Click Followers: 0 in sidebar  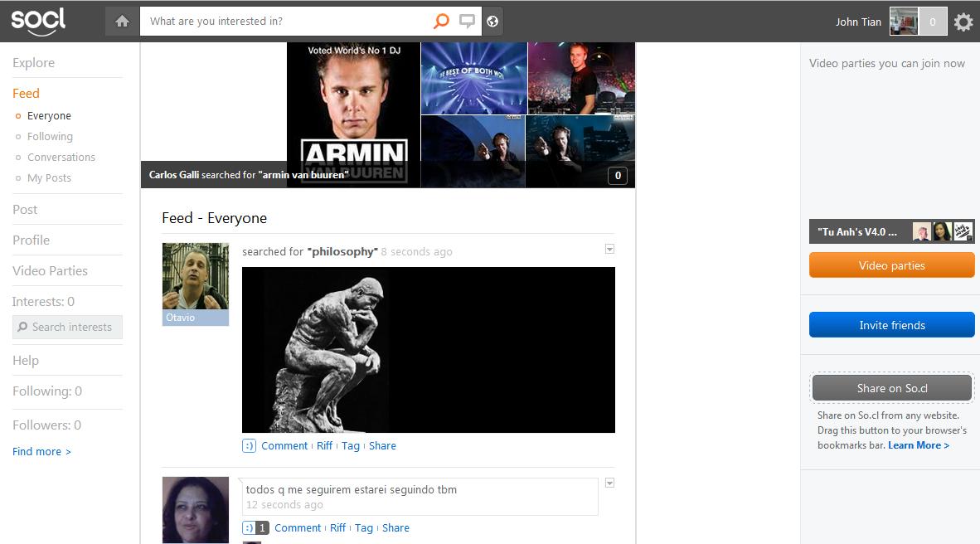(x=47, y=425)
